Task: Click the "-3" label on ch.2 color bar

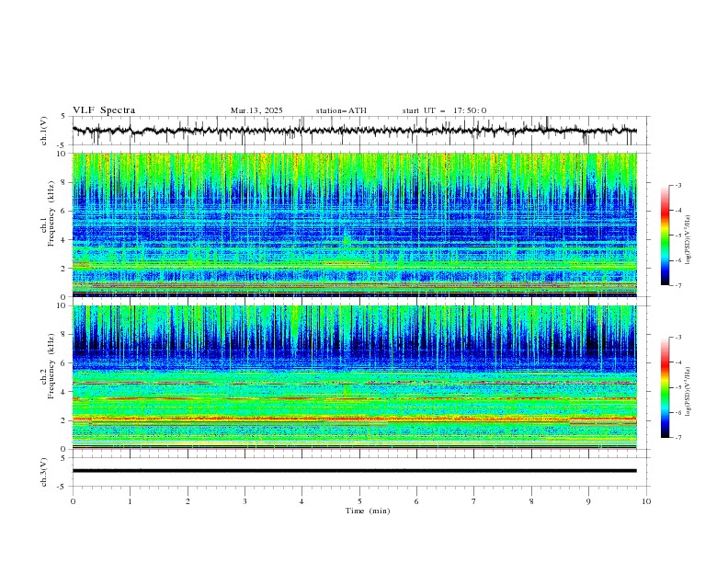Action: coord(678,338)
